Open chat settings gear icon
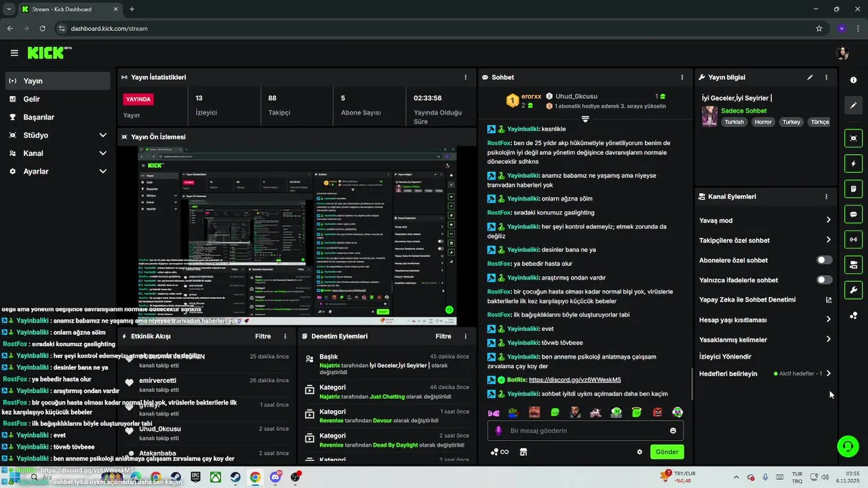 [x=639, y=452]
